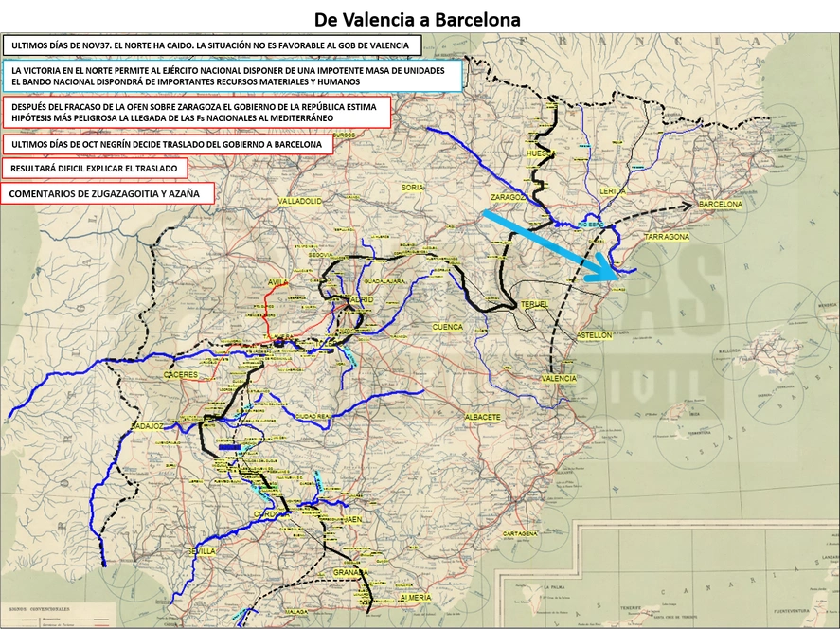Click the COMENTARIOS DE ZUGAZAGOITIA Y AZAÑA box
The width and height of the screenshot is (840, 629).
(107, 193)
